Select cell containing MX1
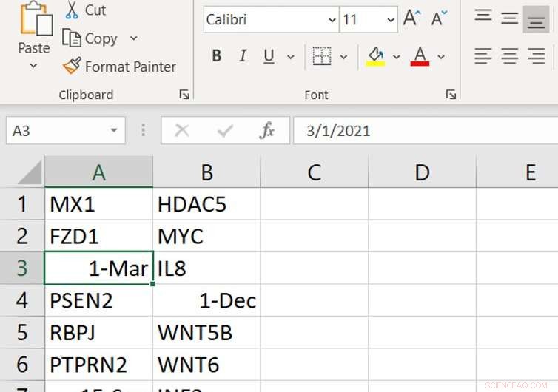 (99, 204)
